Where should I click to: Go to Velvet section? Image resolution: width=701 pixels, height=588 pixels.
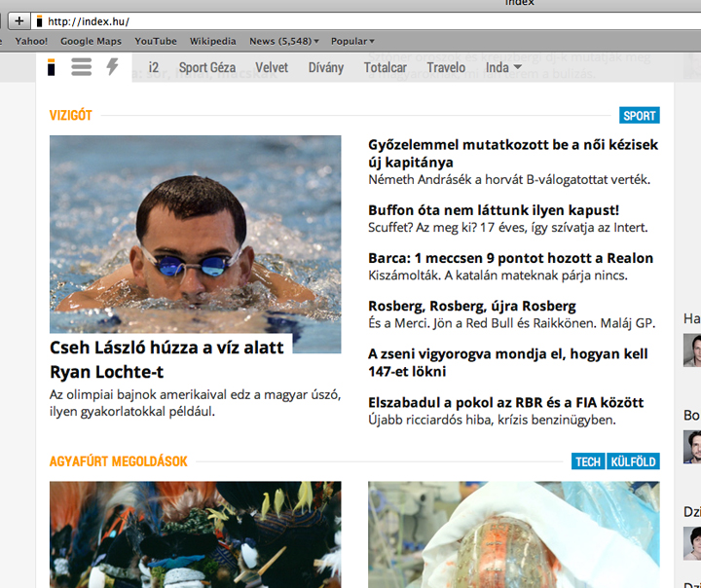pos(272,67)
